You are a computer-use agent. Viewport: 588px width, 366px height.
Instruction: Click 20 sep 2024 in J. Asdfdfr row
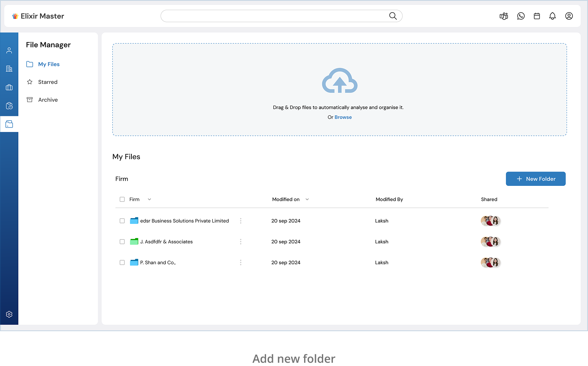click(286, 242)
